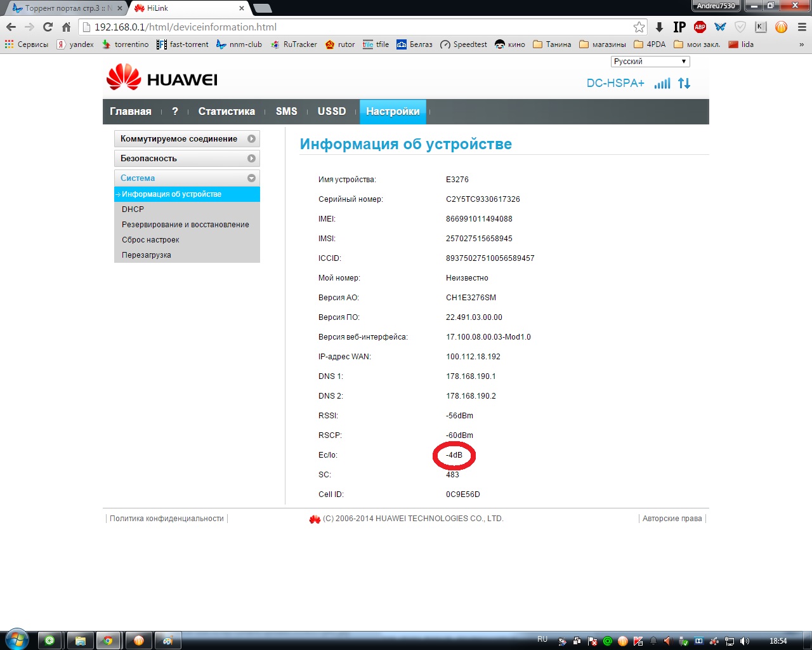Open the download arrow extension

660,27
